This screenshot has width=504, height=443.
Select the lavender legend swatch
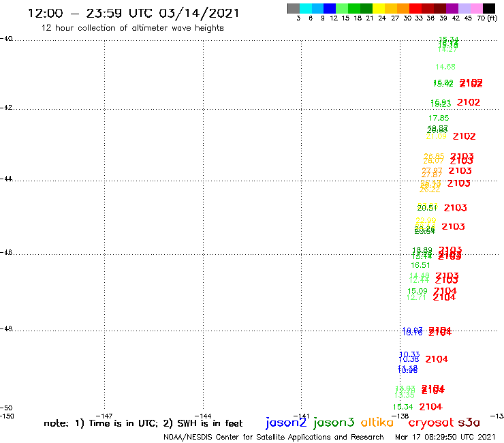point(464,8)
